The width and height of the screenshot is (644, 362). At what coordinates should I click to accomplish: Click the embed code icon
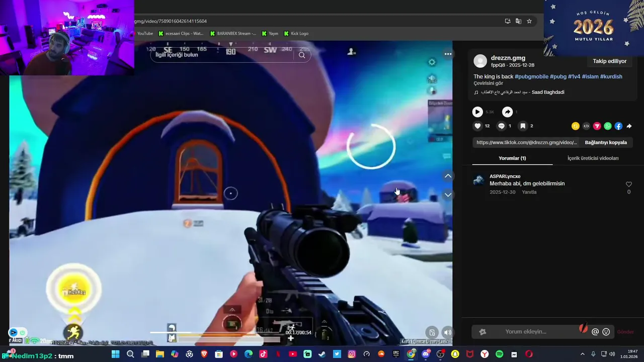coord(586,126)
